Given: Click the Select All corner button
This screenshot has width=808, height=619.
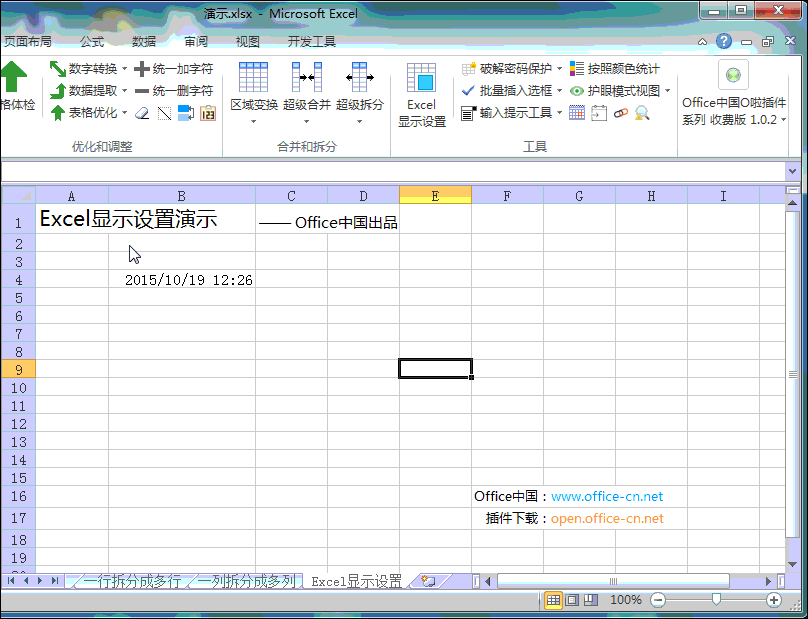Looking at the screenshot, I should click(19, 195).
